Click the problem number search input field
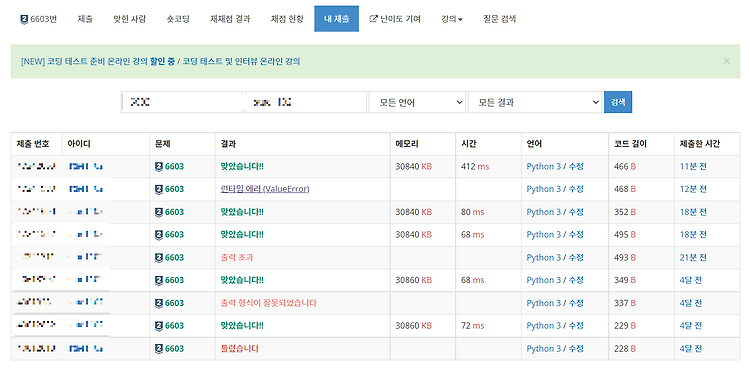The image size is (750, 368). 181,102
